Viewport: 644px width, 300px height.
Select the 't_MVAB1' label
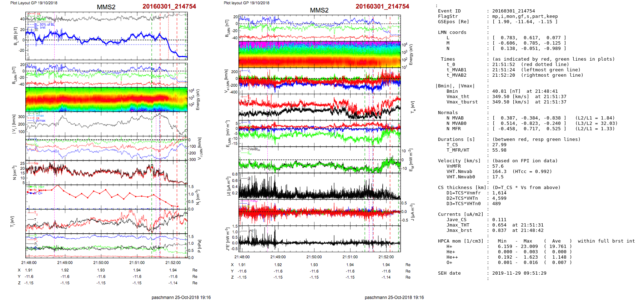(456, 70)
